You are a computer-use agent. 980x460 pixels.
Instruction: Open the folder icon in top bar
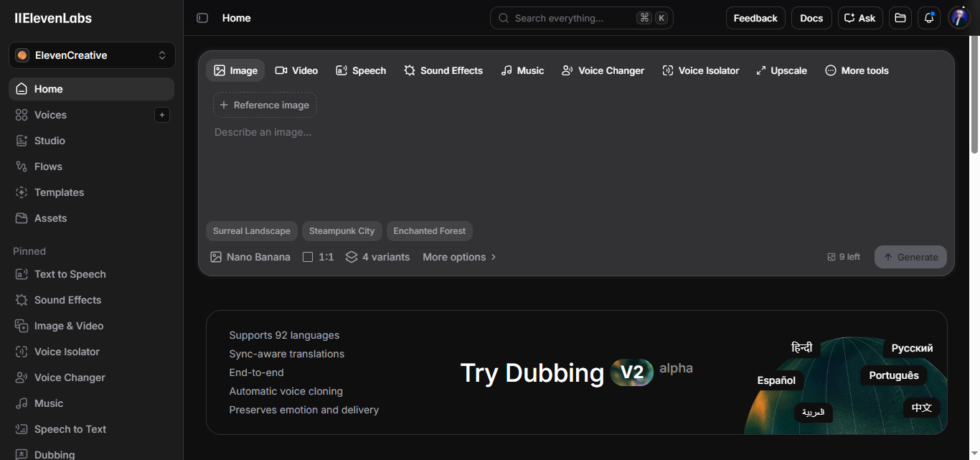(900, 18)
